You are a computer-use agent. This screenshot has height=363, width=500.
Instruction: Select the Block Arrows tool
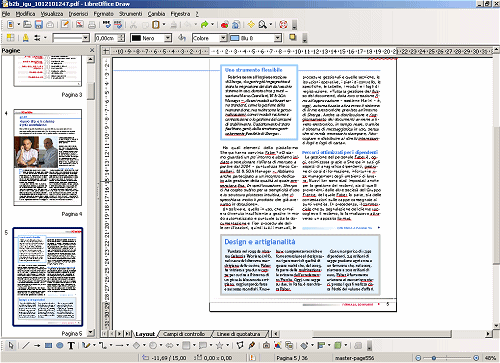click(x=169, y=345)
